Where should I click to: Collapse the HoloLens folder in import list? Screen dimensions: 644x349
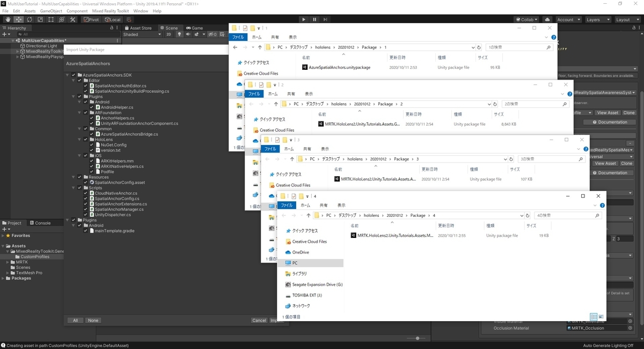[x=80, y=140]
